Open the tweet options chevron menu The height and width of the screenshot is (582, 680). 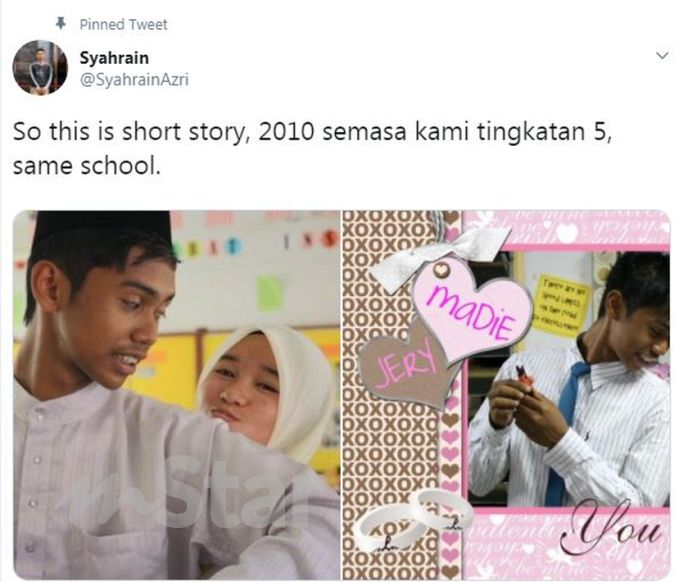click(662, 56)
